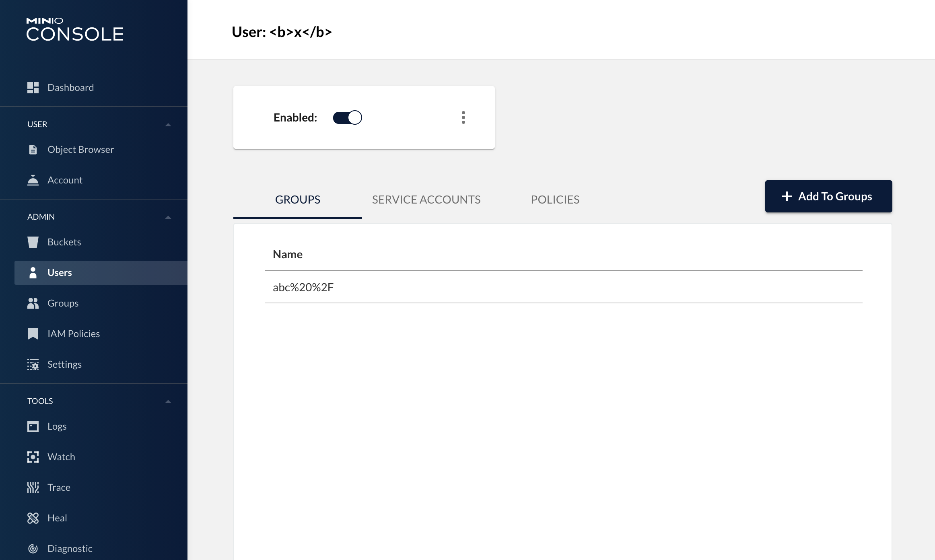The height and width of the screenshot is (560, 935).
Task: Collapse the USER sidebar section
Action: tap(168, 125)
